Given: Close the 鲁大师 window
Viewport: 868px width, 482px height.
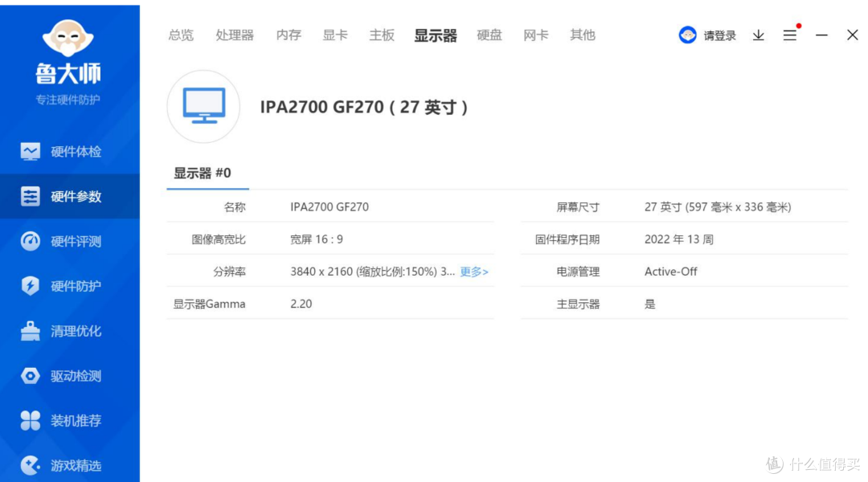Looking at the screenshot, I should coord(853,35).
